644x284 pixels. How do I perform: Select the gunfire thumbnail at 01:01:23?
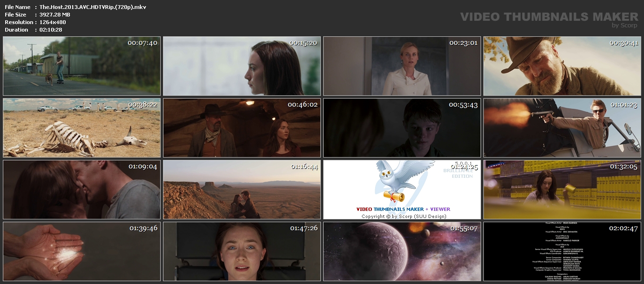(562, 128)
